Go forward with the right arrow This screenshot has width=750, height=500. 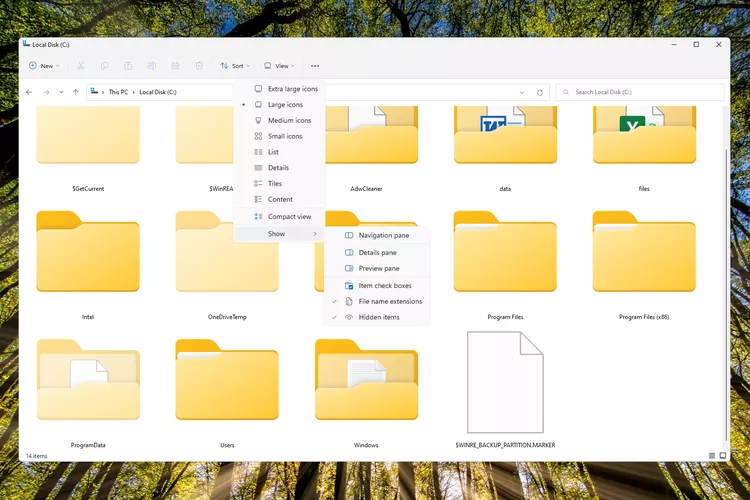pyautogui.click(x=46, y=92)
